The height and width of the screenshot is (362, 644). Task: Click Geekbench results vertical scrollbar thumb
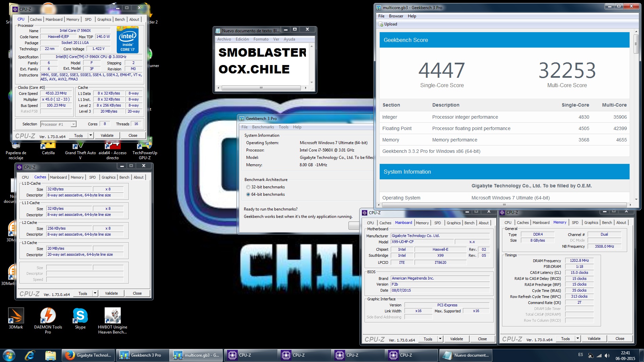[636, 44]
